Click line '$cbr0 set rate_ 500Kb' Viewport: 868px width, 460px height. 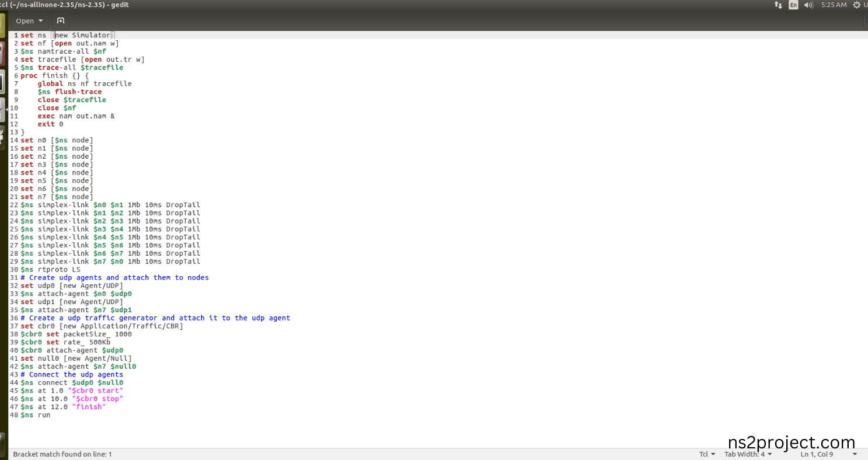tap(65, 342)
